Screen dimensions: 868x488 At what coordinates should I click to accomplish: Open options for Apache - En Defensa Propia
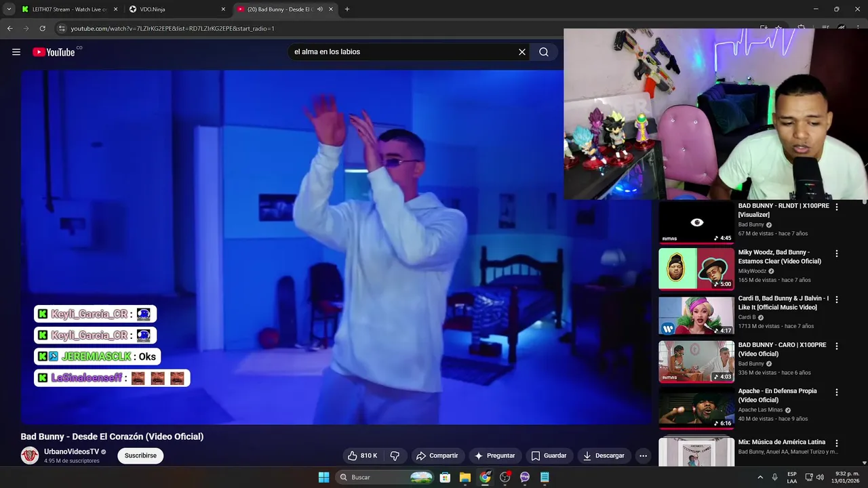pyautogui.click(x=836, y=392)
